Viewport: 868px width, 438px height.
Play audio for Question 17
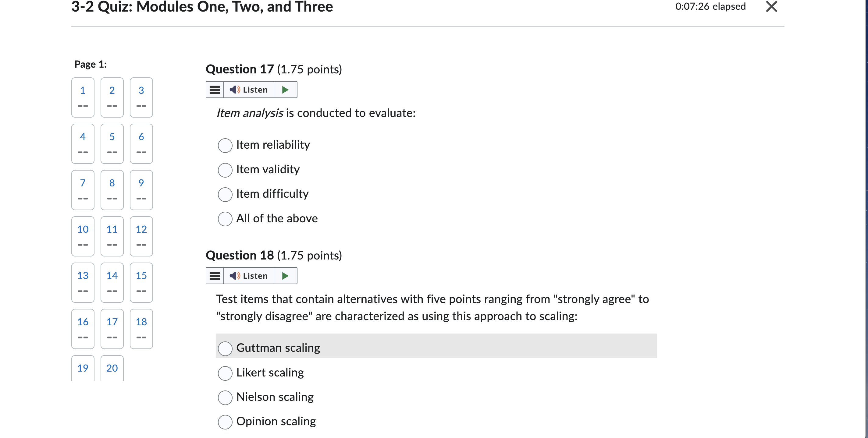click(x=285, y=90)
